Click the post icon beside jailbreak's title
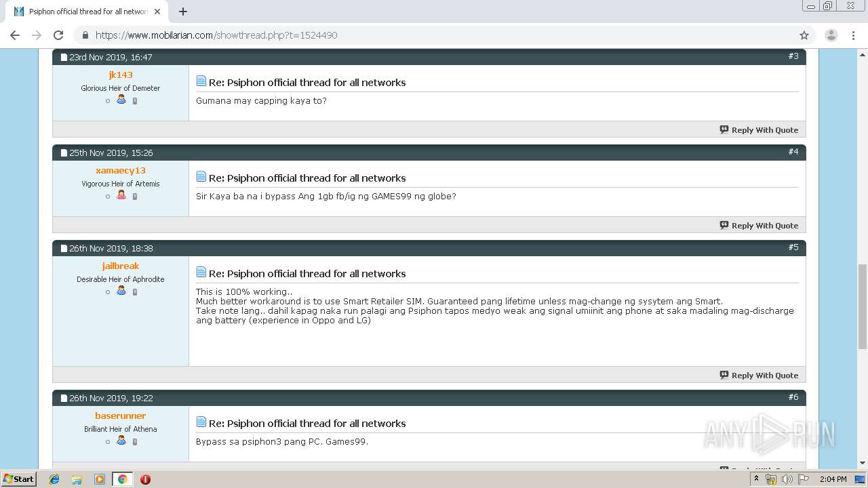This screenshot has height=488, width=868. click(x=201, y=272)
